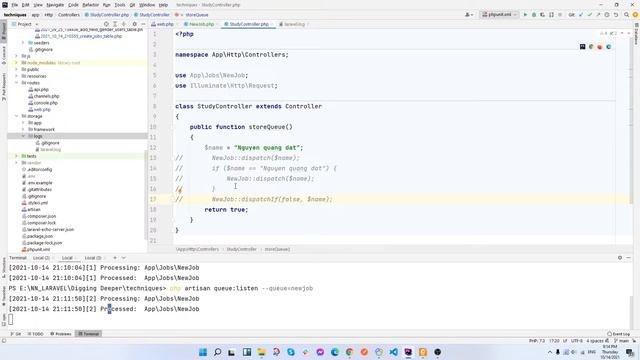Start the debugger with the Debug bug icon
Image resolution: width=640 pixels, height=360 pixels.
534,15
